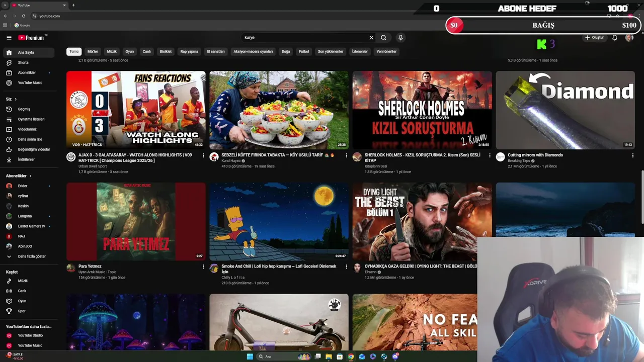This screenshot has height=362, width=644.
Task: Open more options for Sherlock Holmes video
Action: pyautogui.click(x=490, y=156)
